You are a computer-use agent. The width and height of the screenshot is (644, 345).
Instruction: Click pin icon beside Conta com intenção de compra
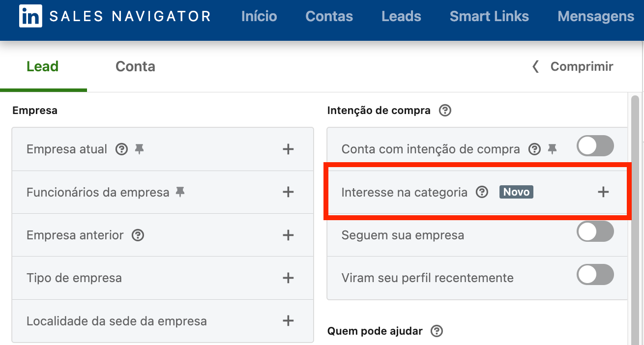tap(553, 149)
